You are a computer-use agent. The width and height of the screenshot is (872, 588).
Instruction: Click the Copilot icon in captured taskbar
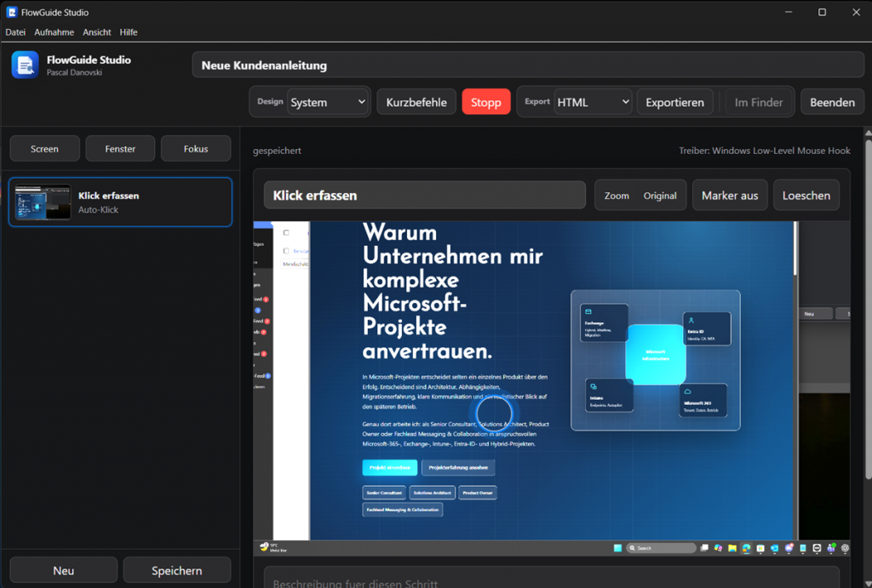coord(719,548)
